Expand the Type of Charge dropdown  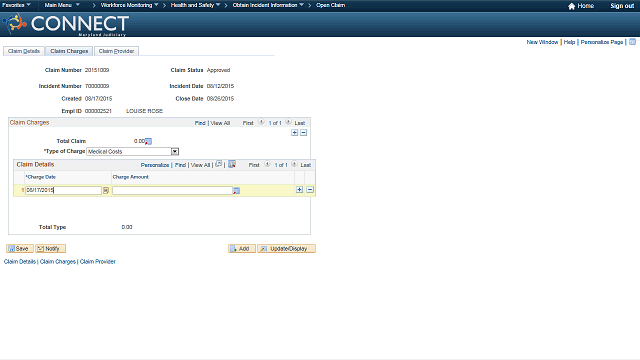[175, 151]
